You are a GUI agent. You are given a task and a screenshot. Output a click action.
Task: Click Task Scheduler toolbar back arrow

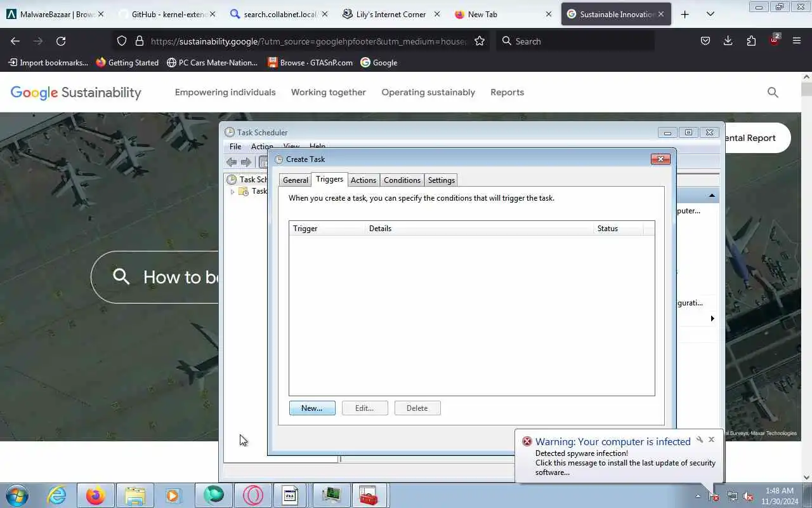(232, 162)
